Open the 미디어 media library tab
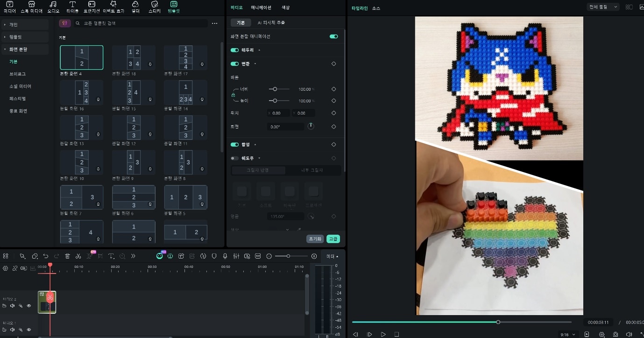 [x=9, y=7]
